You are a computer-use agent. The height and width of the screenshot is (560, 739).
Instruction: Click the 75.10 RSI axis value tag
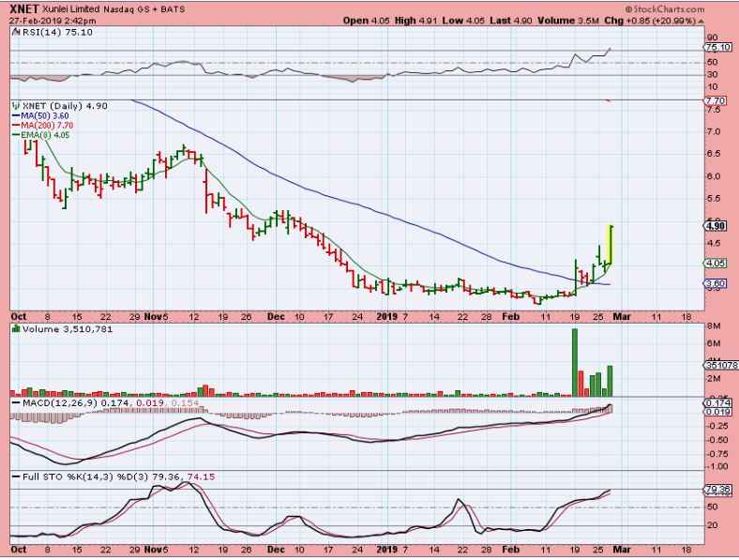(x=718, y=47)
